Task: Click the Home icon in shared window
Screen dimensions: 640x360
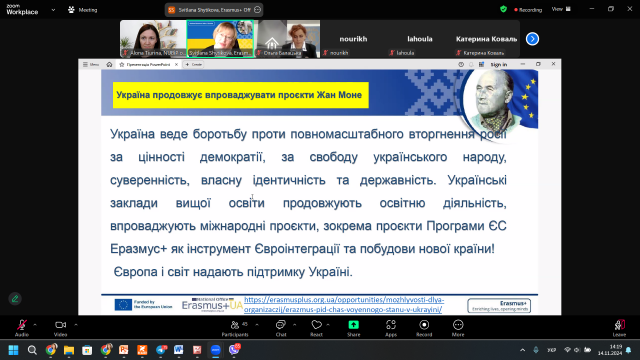Action: click(109, 64)
